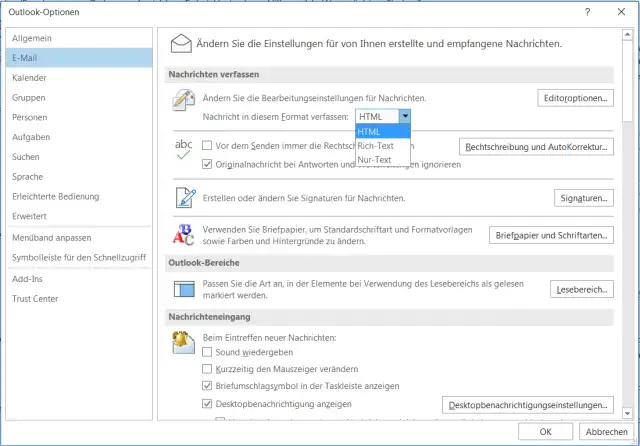Click the scrollbar up arrow

point(627,35)
